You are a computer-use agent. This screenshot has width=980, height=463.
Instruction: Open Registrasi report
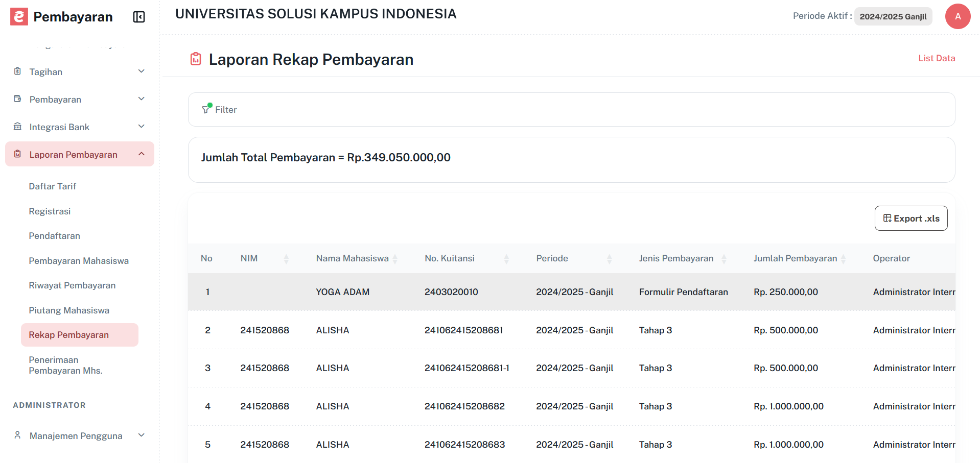(x=50, y=211)
